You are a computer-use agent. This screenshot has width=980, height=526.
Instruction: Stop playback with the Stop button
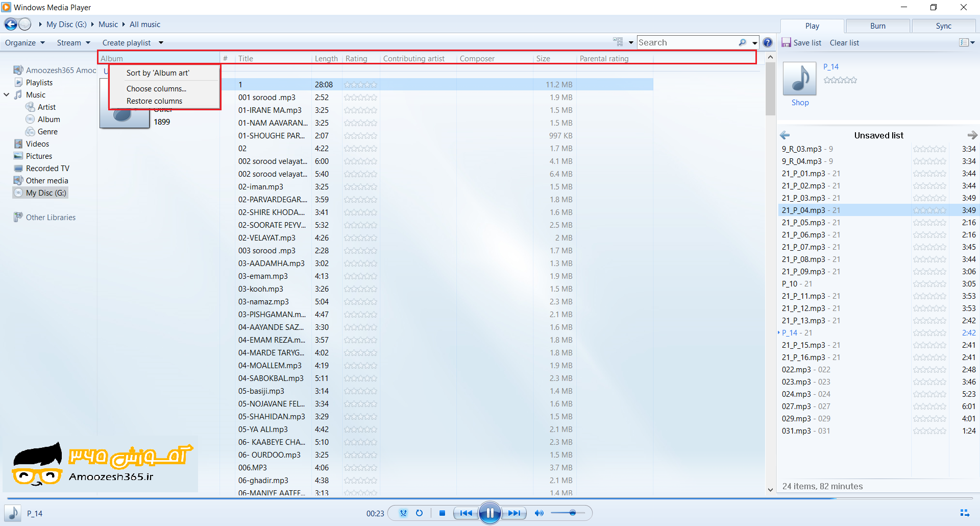pyautogui.click(x=443, y=513)
